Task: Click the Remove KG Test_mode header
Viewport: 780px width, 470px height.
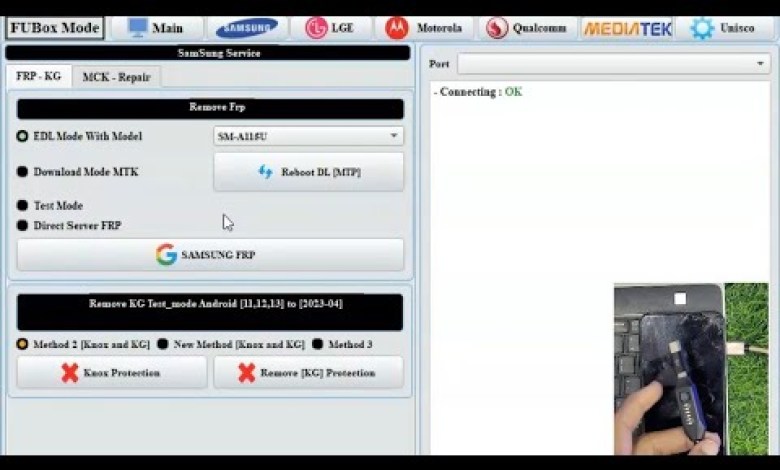Action: (x=210, y=312)
